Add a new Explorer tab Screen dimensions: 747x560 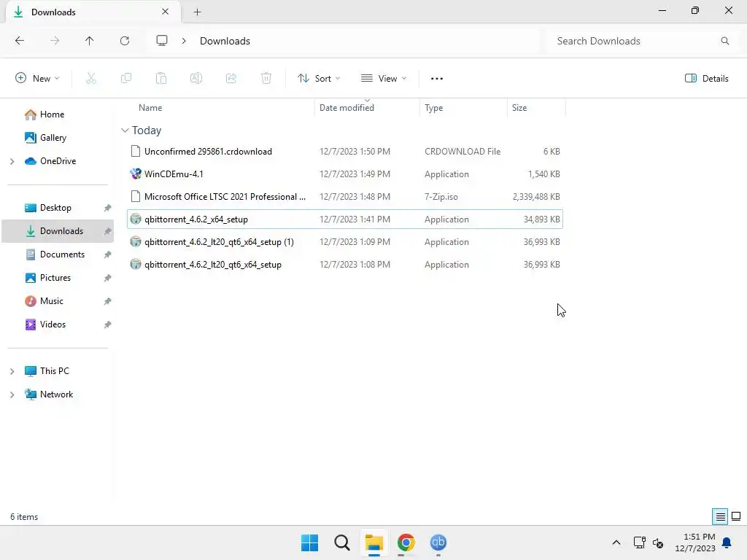click(197, 12)
